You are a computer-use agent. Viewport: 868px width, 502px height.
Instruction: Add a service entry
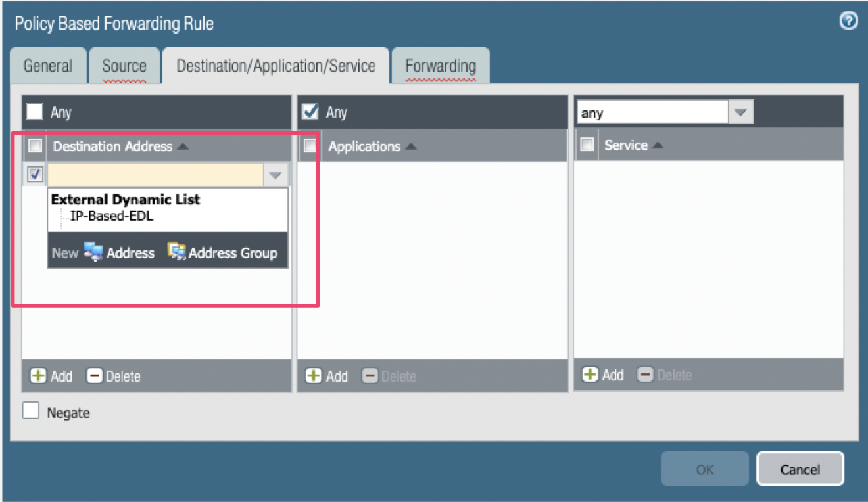click(604, 375)
